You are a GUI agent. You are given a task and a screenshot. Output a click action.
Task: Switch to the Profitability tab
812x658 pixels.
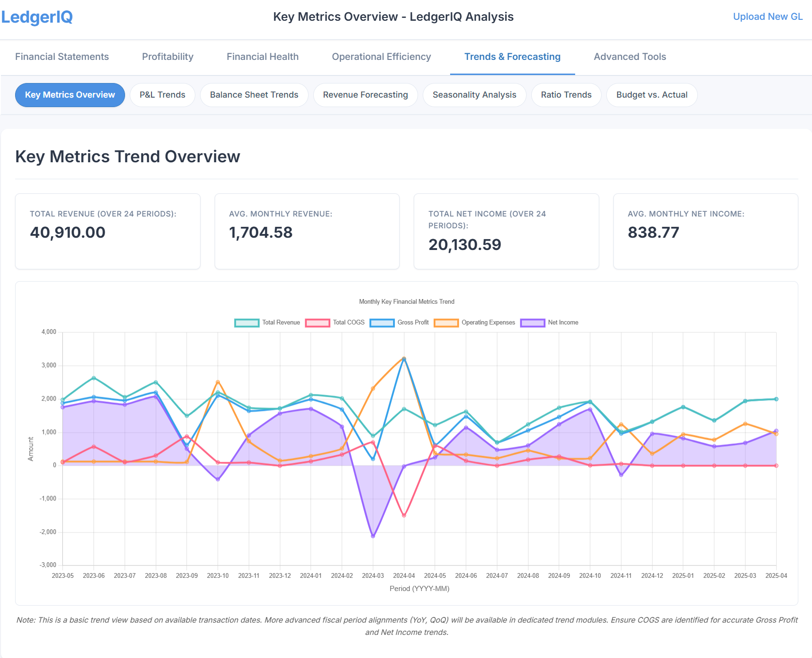pyautogui.click(x=167, y=57)
